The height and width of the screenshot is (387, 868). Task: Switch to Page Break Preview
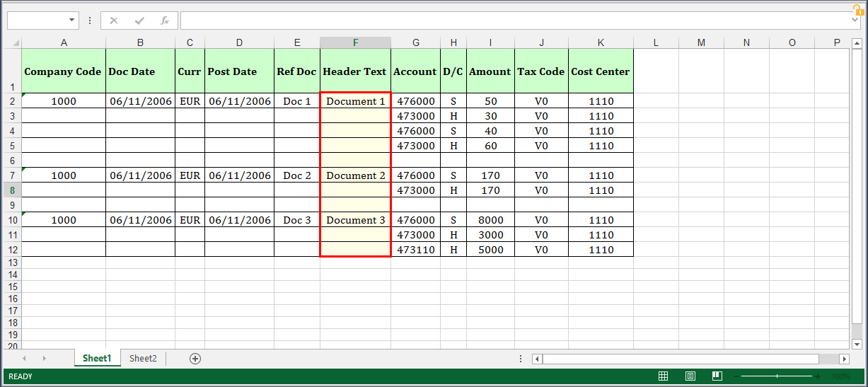717,376
